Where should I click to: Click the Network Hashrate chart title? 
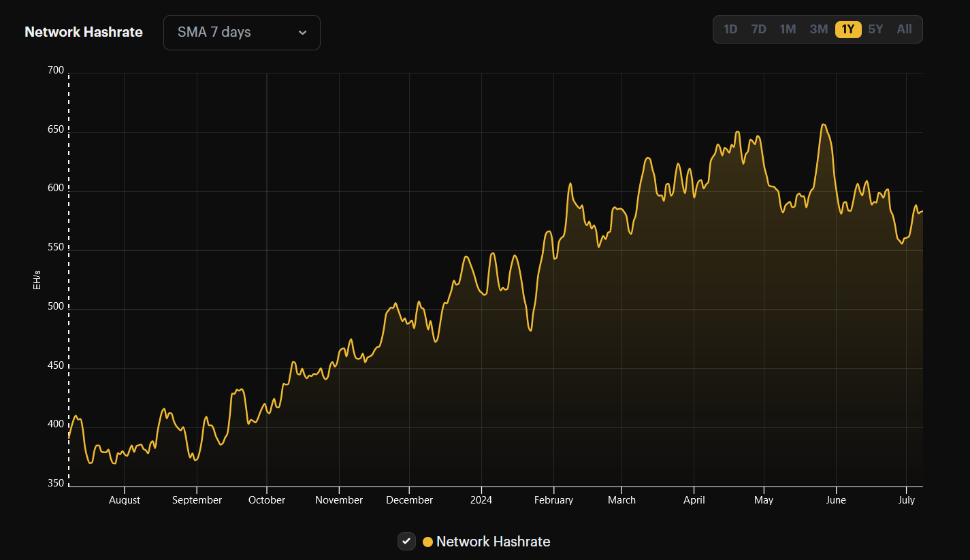[84, 32]
